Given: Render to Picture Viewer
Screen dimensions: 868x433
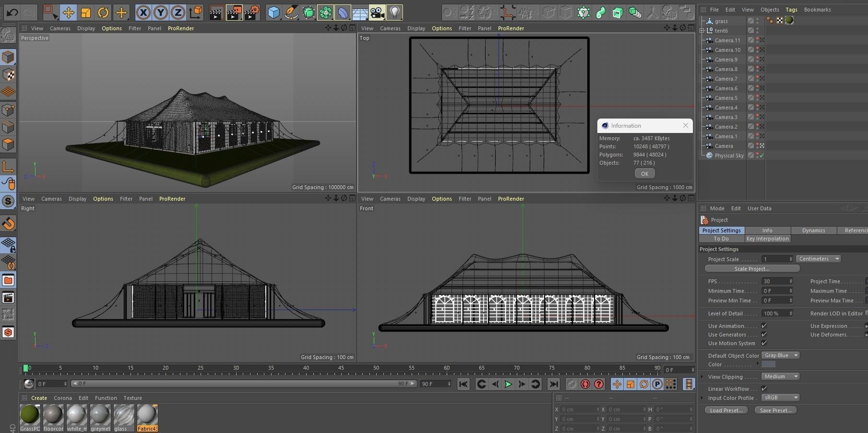Looking at the screenshot, I should click(234, 12).
